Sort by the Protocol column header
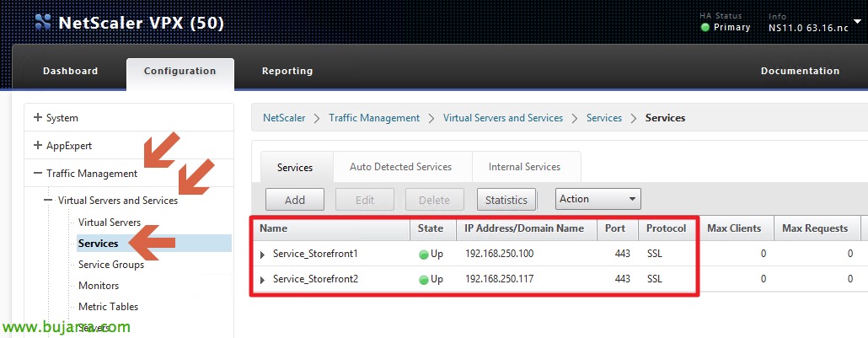 pos(667,228)
